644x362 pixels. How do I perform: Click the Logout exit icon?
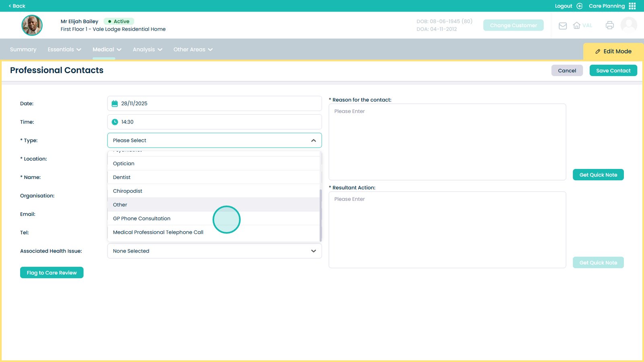[580, 6]
